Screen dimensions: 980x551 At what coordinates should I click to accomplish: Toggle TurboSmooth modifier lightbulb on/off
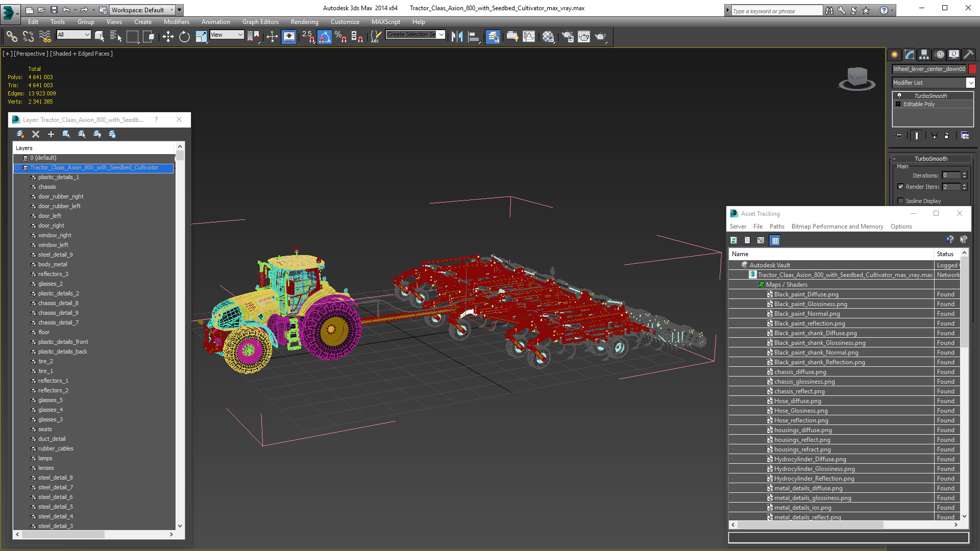(899, 96)
